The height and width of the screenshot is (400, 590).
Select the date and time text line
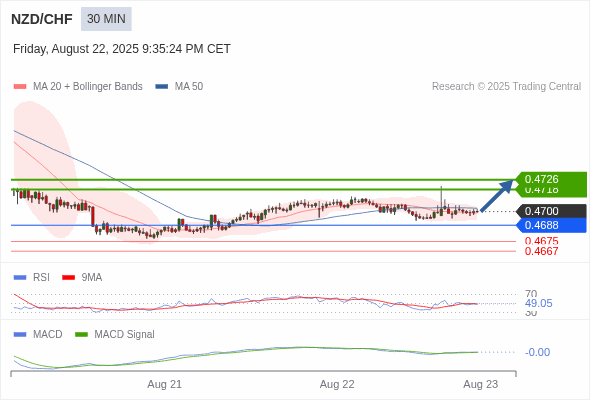click(x=122, y=49)
